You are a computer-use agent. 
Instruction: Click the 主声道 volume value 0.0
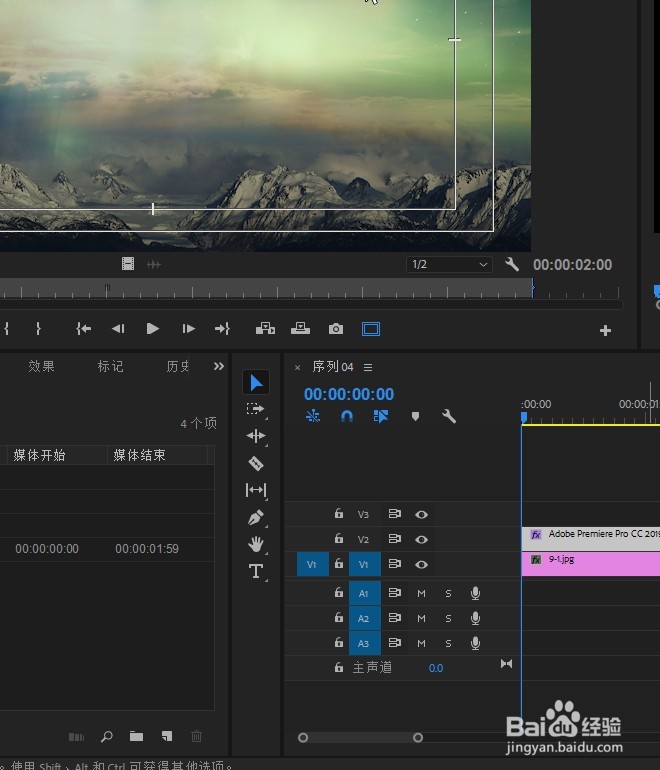[436, 668]
